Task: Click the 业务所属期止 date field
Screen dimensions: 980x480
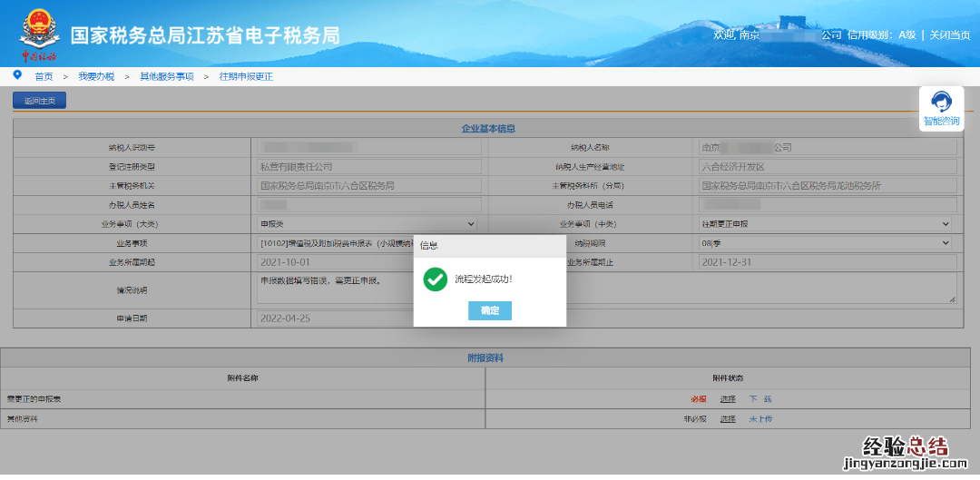Action: coord(826,262)
